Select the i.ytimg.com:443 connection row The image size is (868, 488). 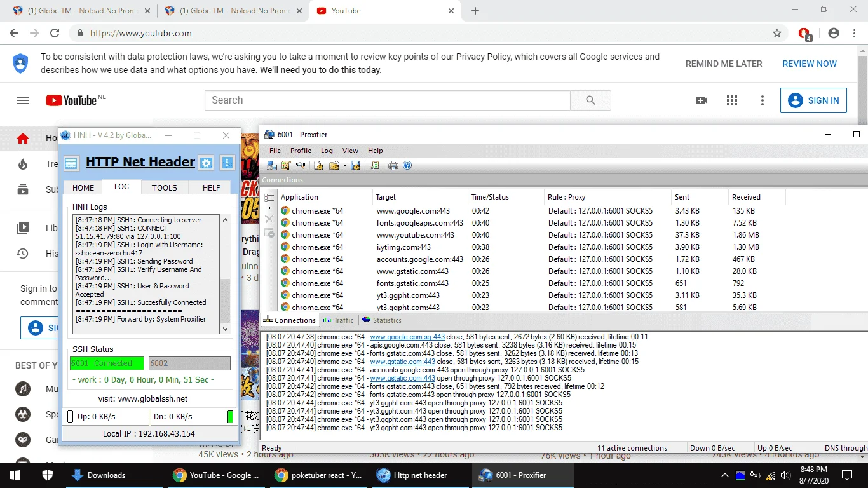(x=532, y=247)
